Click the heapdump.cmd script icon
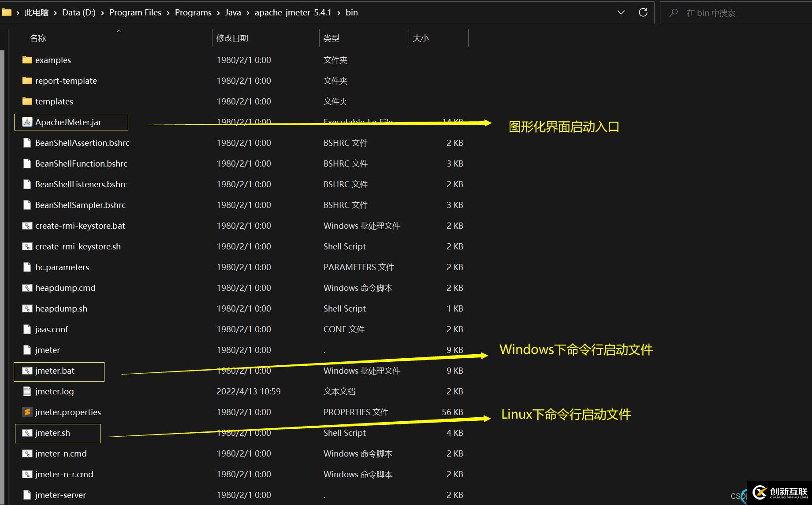 click(27, 288)
